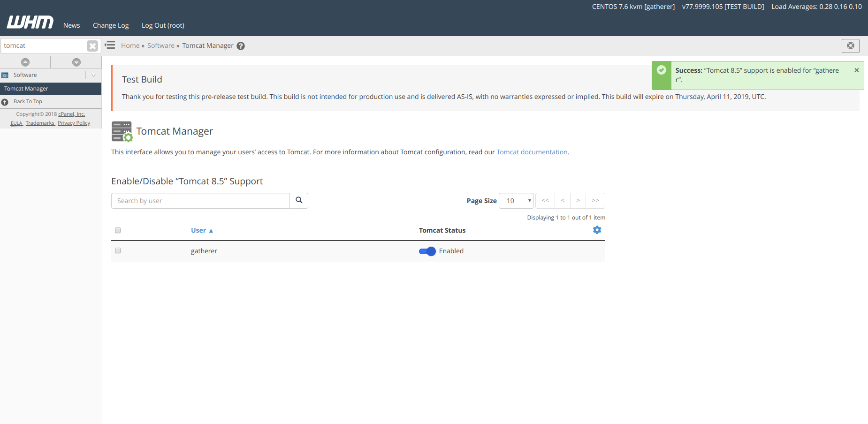Sort by User column ascending arrow
Screen dimensions: 868x424
point(211,231)
